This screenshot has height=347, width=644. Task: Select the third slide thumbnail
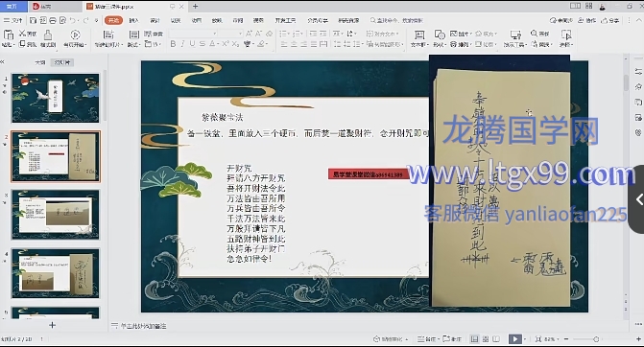55,215
